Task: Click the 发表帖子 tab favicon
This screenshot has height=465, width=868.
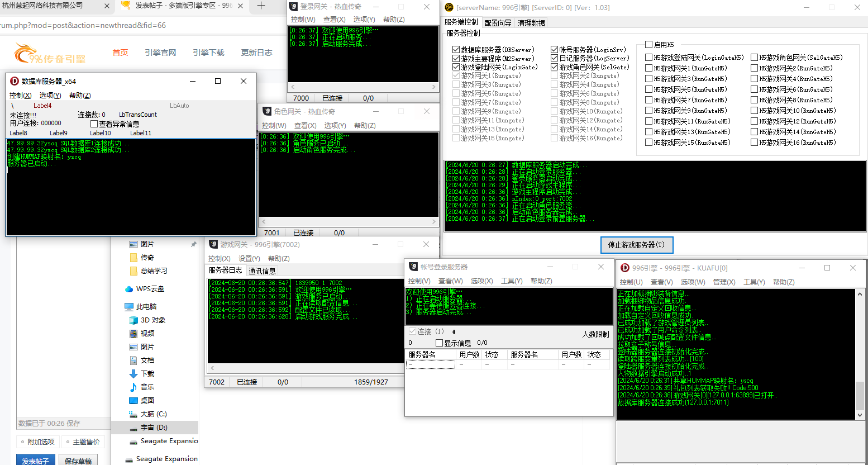Action: click(x=126, y=5)
